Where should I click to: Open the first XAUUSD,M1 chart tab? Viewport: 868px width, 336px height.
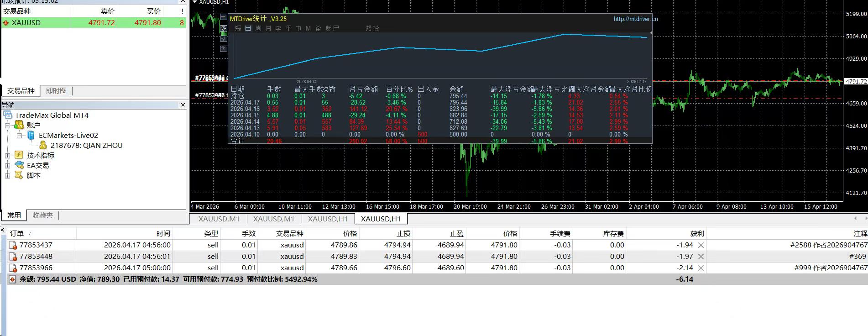(x=219, y=219)
